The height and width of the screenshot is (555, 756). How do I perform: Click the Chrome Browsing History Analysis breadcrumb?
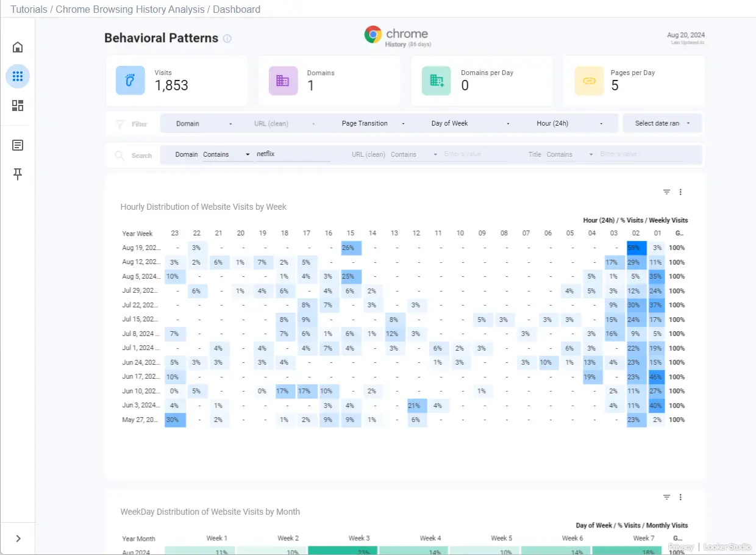click(130, 10)
